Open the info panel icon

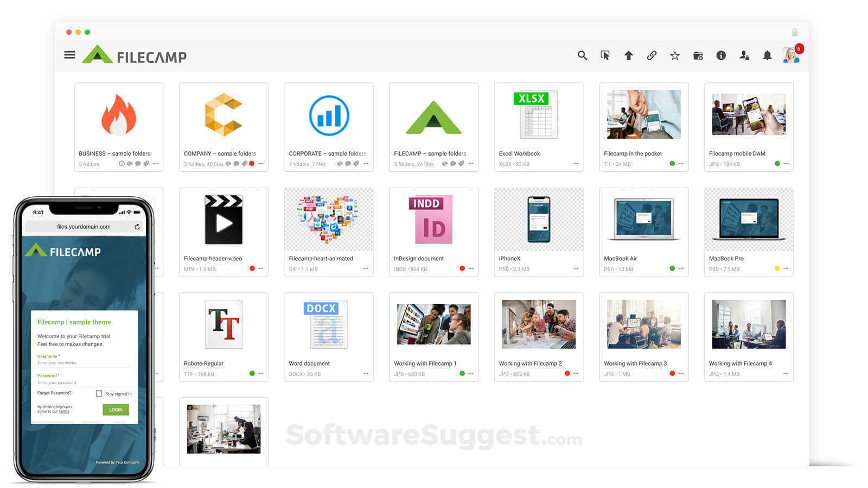pyautogui.click(x=721, y=56)
